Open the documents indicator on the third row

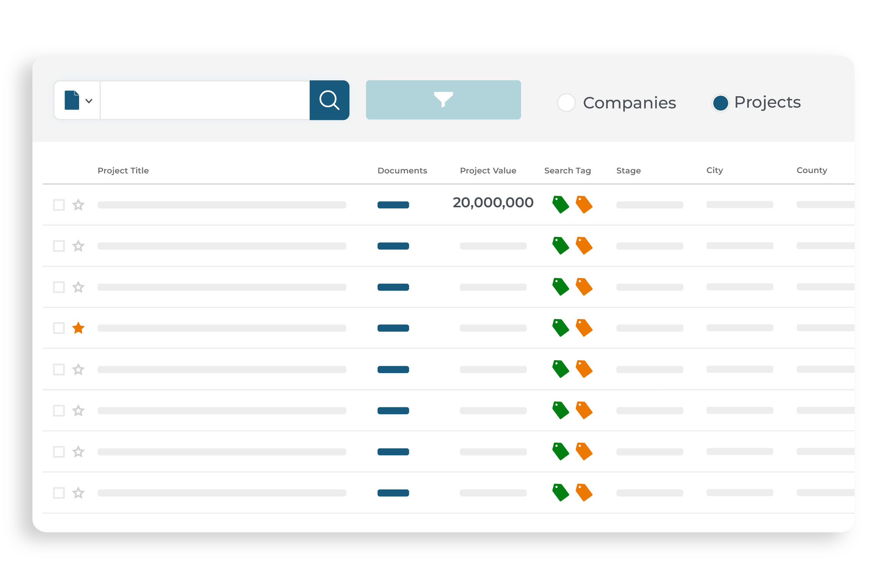393,287
